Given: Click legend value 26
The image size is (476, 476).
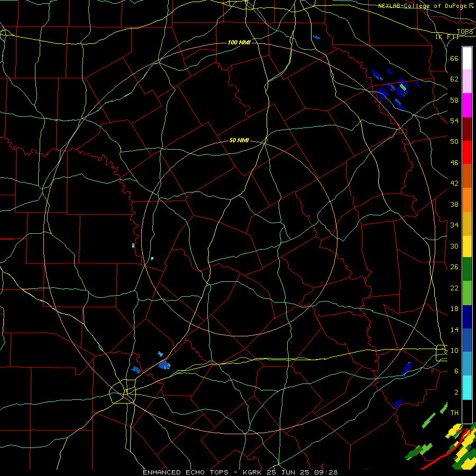Looking at the screenshot, I should click(x=454, y=267).
